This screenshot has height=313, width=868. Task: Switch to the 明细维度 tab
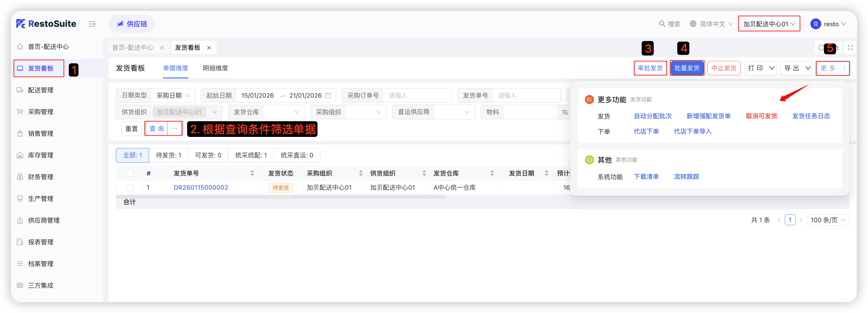(x=215, y=68)
